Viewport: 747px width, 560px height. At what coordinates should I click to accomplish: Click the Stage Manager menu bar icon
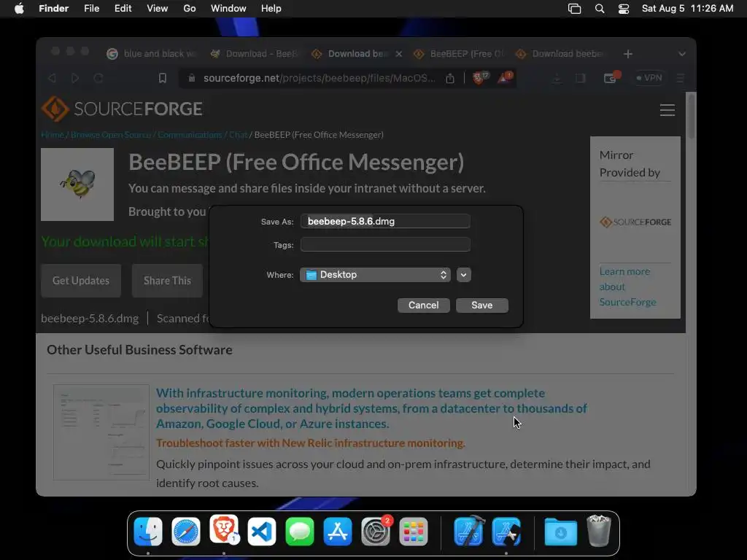point(575,9)
